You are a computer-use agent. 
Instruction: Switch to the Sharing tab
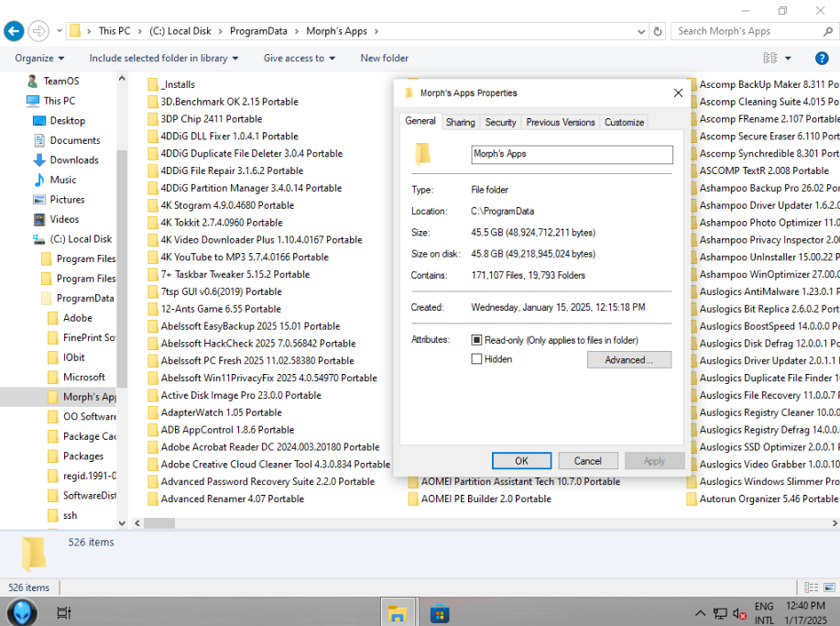460,122
